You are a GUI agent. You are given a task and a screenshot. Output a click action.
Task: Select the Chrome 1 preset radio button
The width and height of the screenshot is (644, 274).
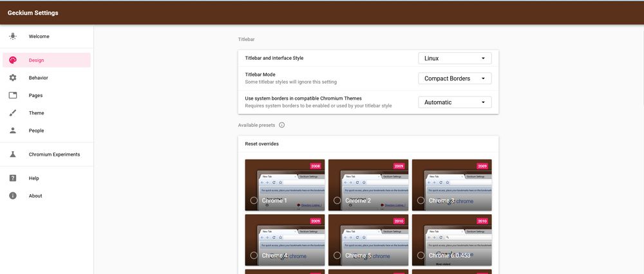coord(254,201)
